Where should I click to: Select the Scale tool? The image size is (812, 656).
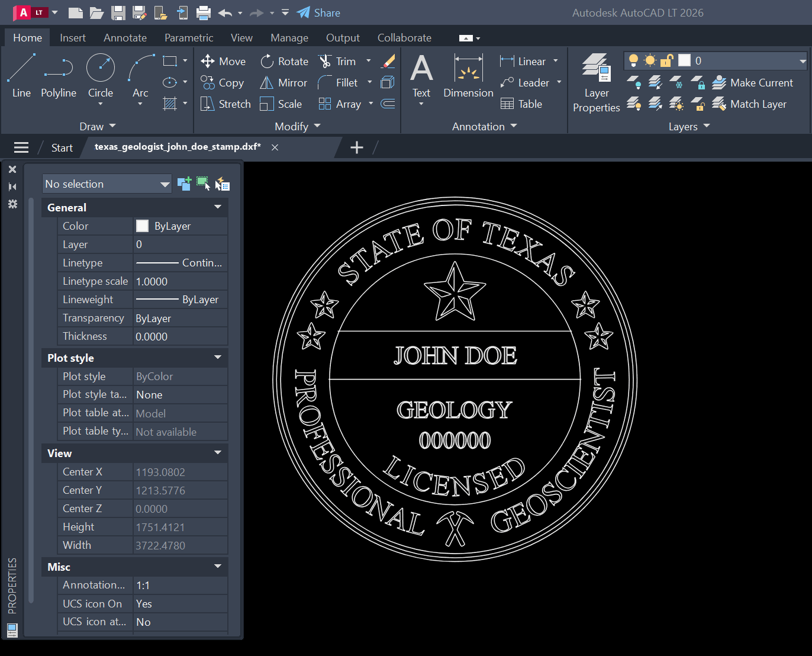pyautogui.click(x=281, y=104)
